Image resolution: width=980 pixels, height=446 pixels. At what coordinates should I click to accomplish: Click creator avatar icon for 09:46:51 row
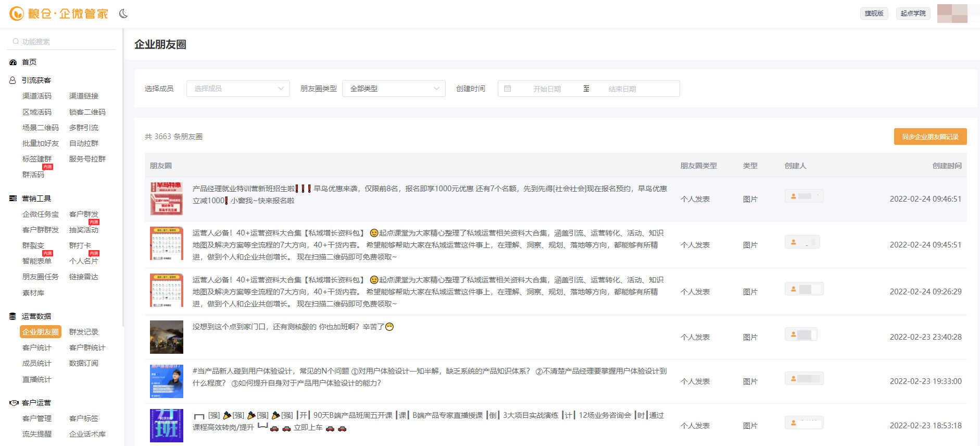(x=793, y=196)
